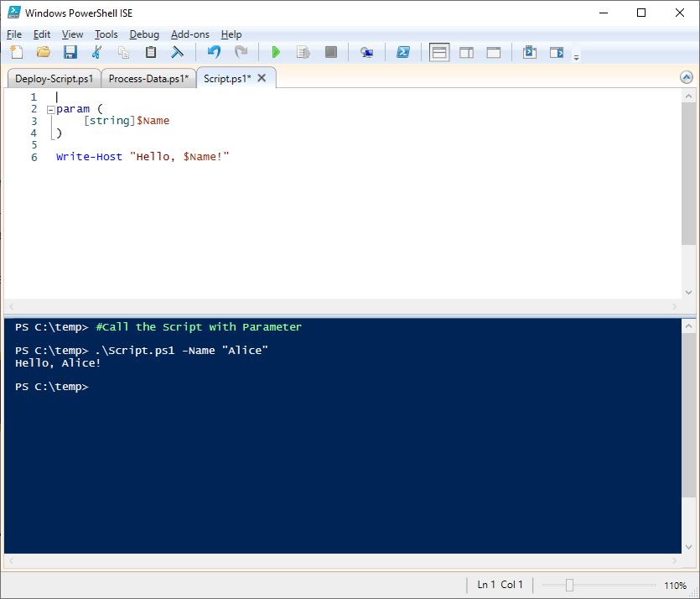This screenshot has height=599, width=700.
Task: Open the Edit menu
Action: click(42, 34)
